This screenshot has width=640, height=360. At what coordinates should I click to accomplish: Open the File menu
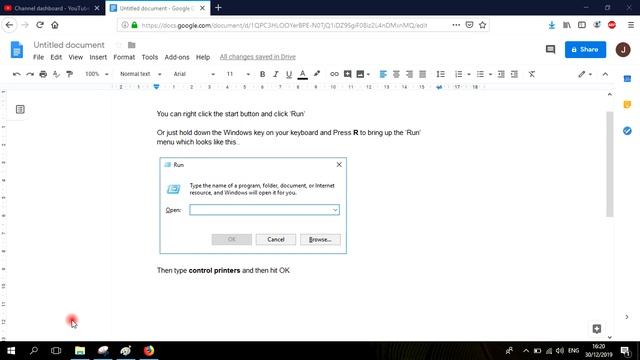tap(38, 57)
